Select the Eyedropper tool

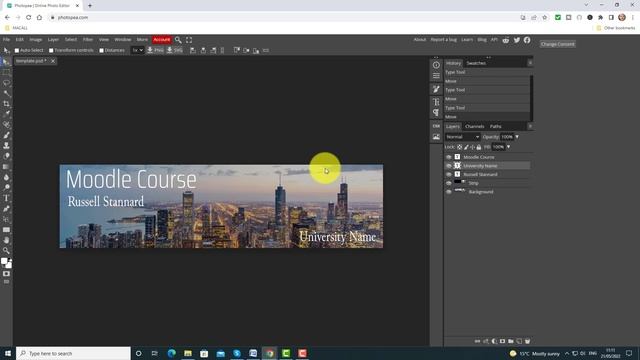(x=6, y=114)
